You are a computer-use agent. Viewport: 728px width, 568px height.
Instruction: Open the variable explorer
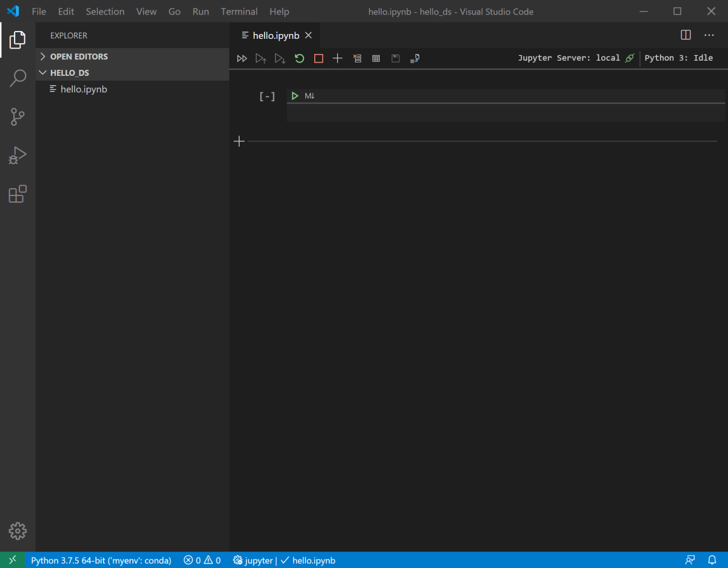tap(376, 58)
